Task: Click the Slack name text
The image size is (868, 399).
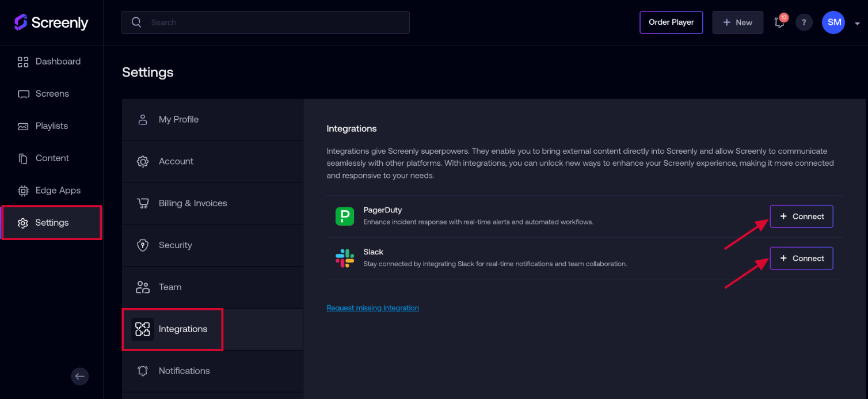Action: 374,252
